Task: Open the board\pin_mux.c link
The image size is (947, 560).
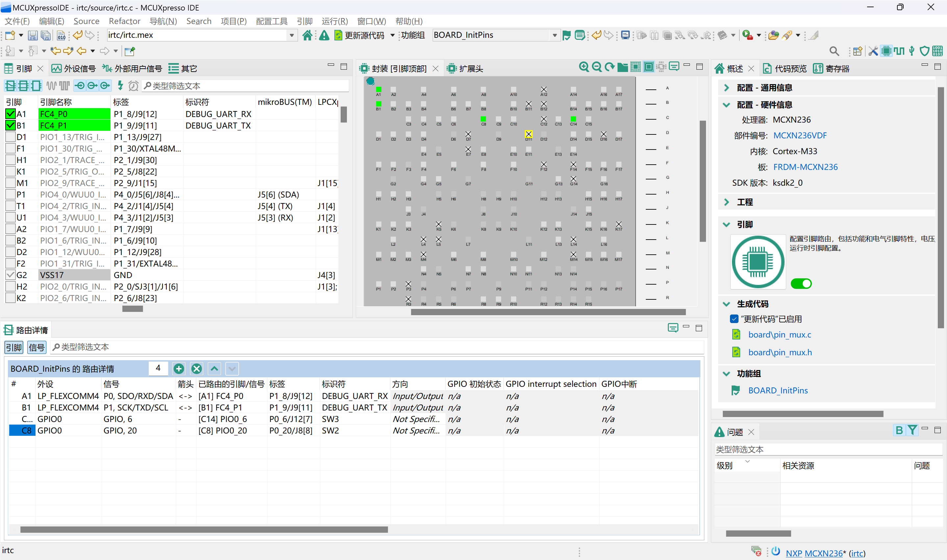Action: coord(779,335)
